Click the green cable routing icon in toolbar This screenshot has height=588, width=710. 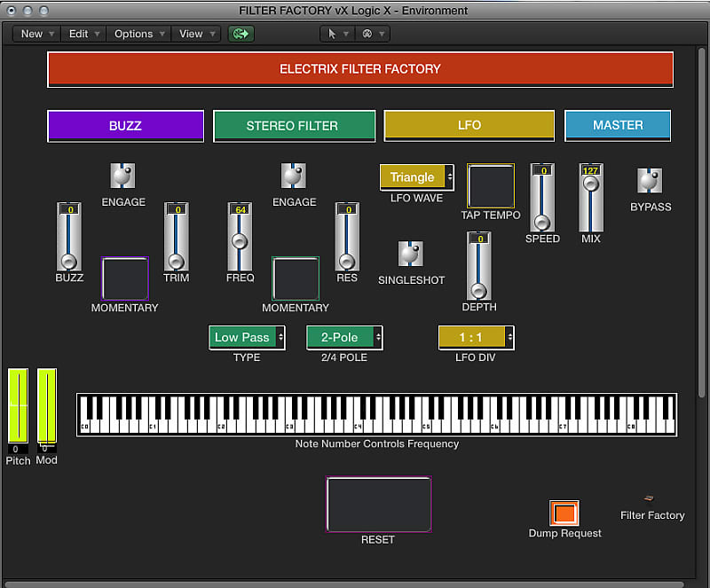coord(241,33)
